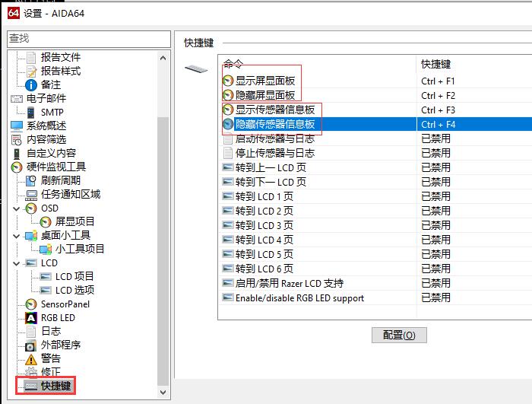Click the tree scrollbar up arrow
532x404 pixels.
coord(163,58)
